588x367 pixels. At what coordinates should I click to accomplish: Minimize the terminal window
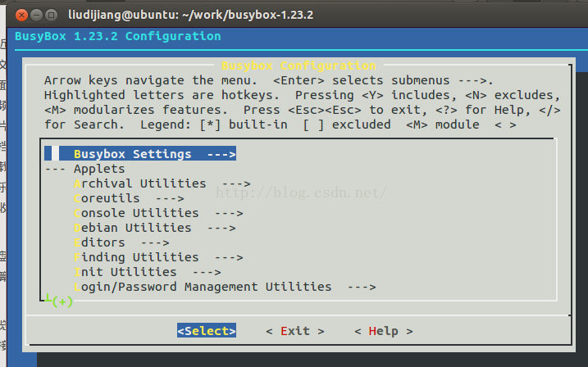click(x=36, y=15)
